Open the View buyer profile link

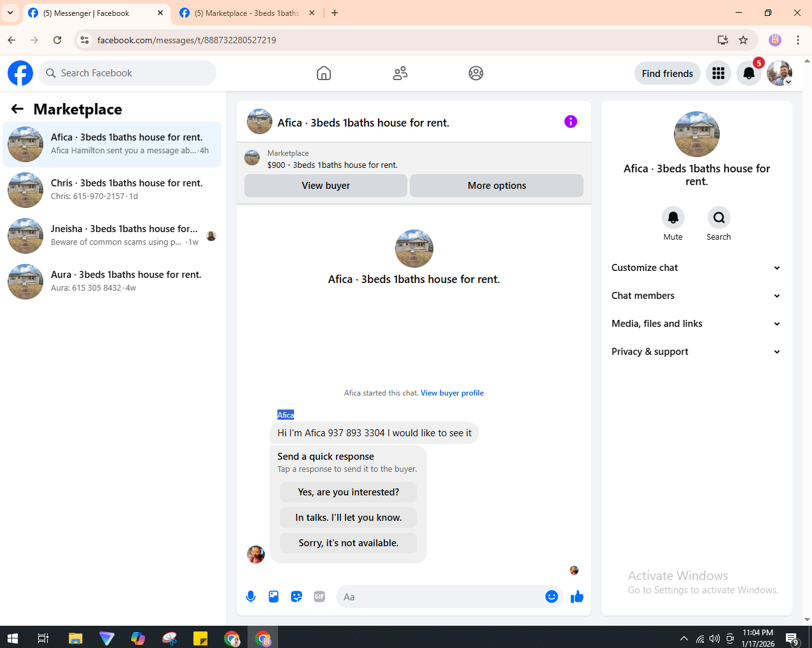[452, 393]
